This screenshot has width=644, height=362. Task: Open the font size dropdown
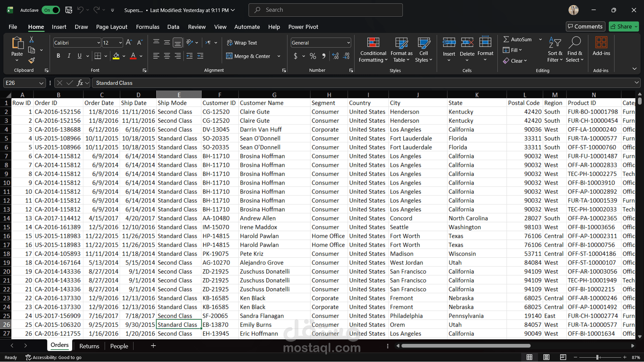[120, 43]
